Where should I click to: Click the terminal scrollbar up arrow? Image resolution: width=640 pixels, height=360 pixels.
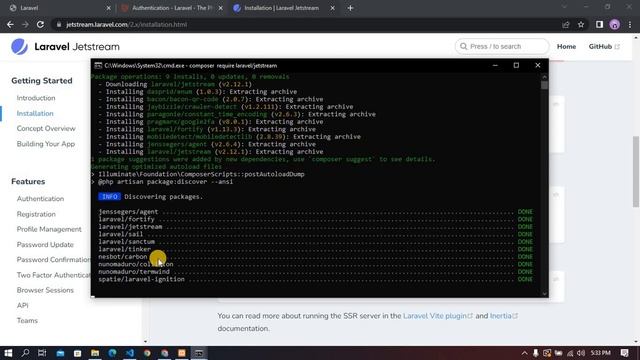click(x=544, y=77)
